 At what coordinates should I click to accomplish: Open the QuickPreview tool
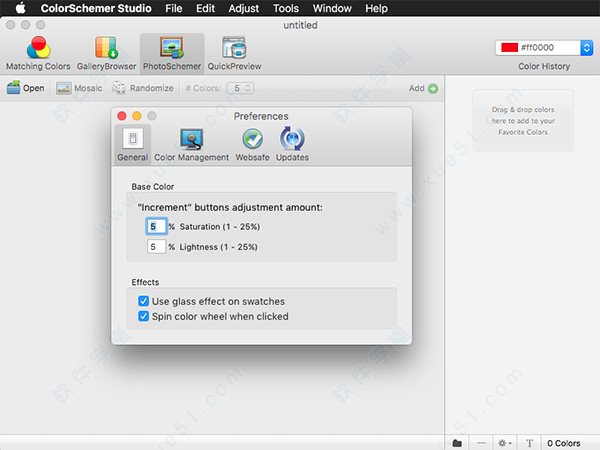click(x=234, y=54)
